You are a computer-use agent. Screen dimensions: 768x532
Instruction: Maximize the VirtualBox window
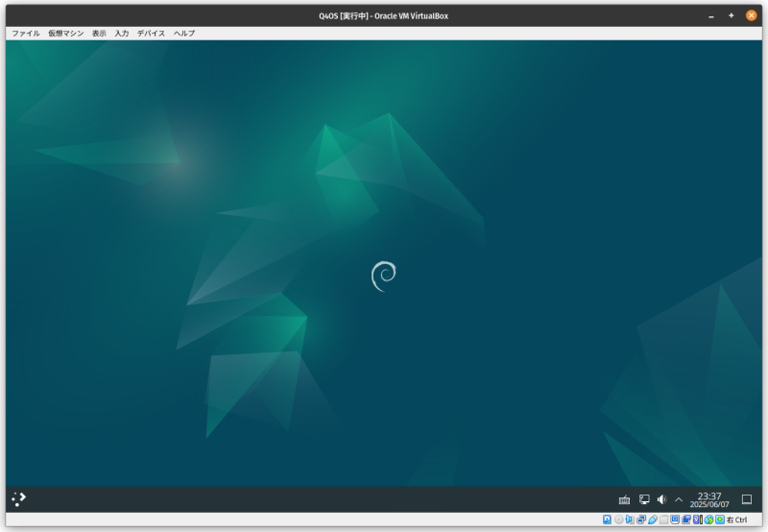point(731,15)
